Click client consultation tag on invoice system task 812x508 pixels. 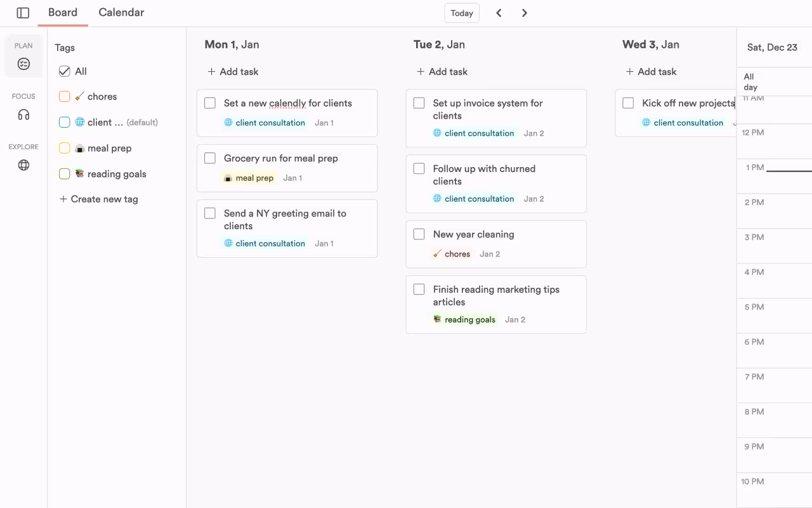pyautogui.click(x=474, y=133)
